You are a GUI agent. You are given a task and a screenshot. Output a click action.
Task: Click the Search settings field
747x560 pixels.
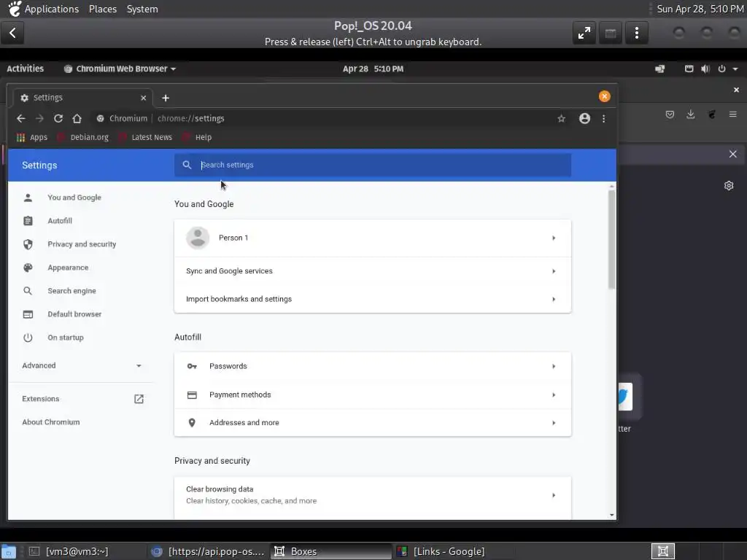pos(373,166)
